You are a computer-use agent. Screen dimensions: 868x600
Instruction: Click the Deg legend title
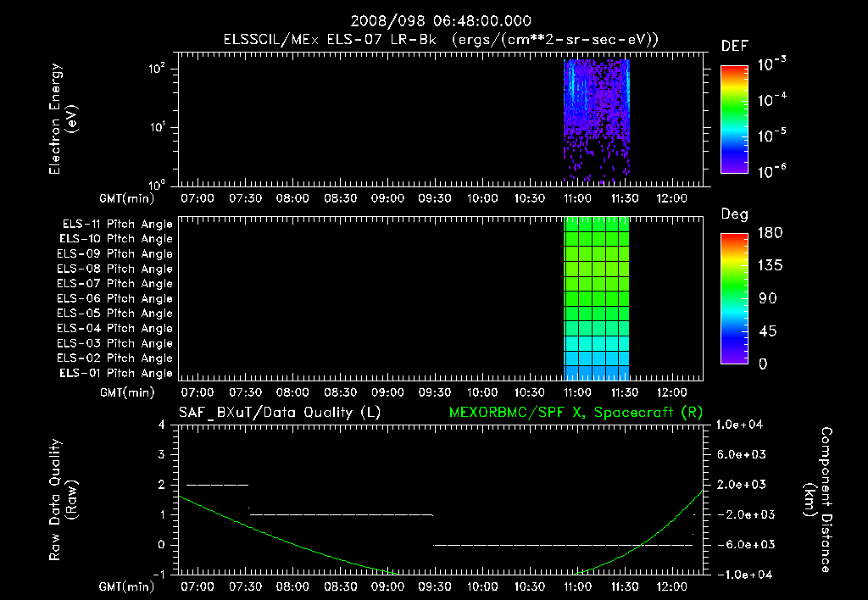click(735, 214)
